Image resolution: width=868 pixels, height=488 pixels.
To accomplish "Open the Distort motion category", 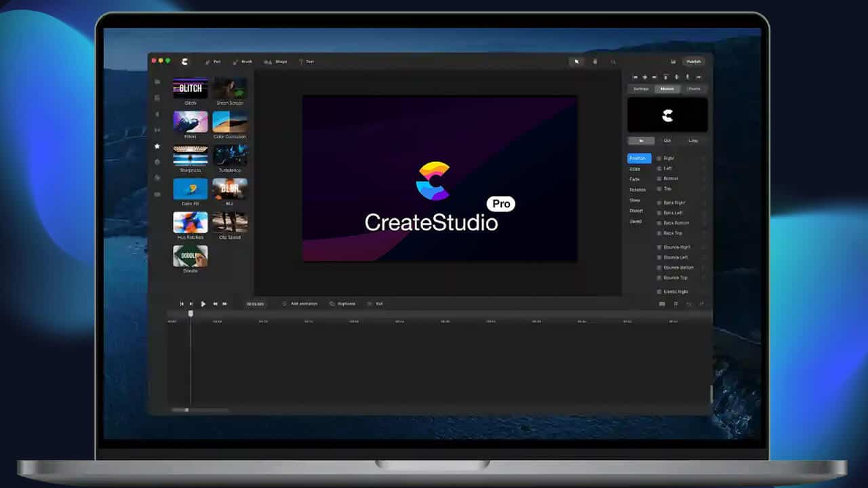I will (636, 211).
